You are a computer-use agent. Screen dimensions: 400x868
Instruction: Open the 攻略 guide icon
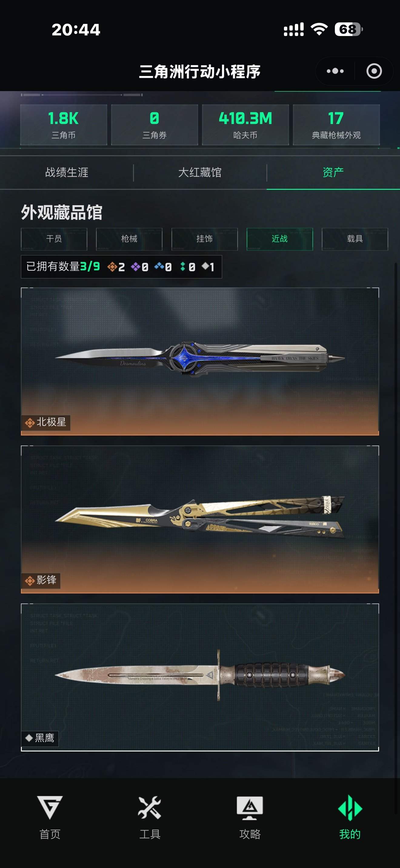coord(250,808)
